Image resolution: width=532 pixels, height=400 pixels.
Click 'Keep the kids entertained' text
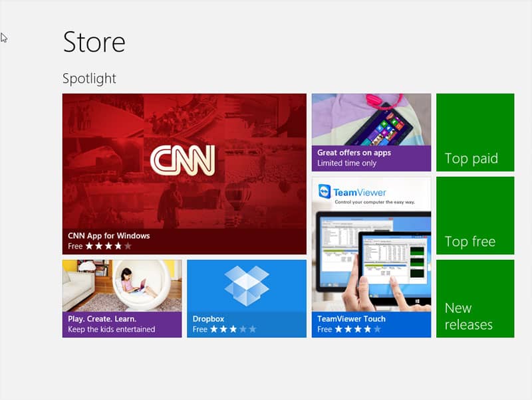point(111,330)
